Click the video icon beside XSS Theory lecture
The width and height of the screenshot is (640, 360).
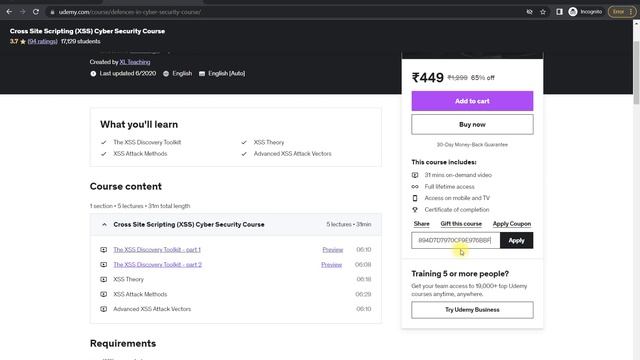(x=104, y=280)
